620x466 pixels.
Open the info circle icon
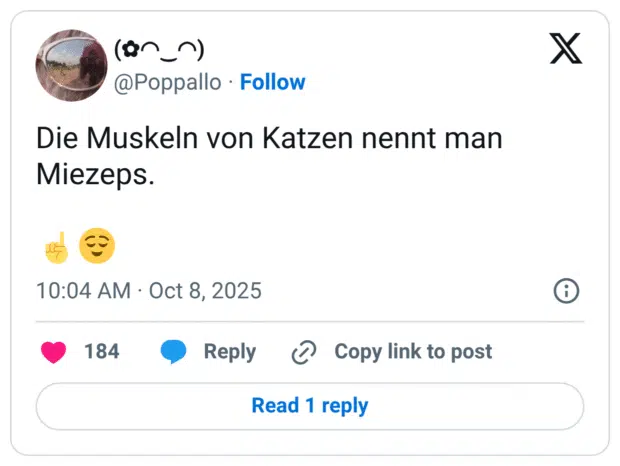tap(566, 291)
